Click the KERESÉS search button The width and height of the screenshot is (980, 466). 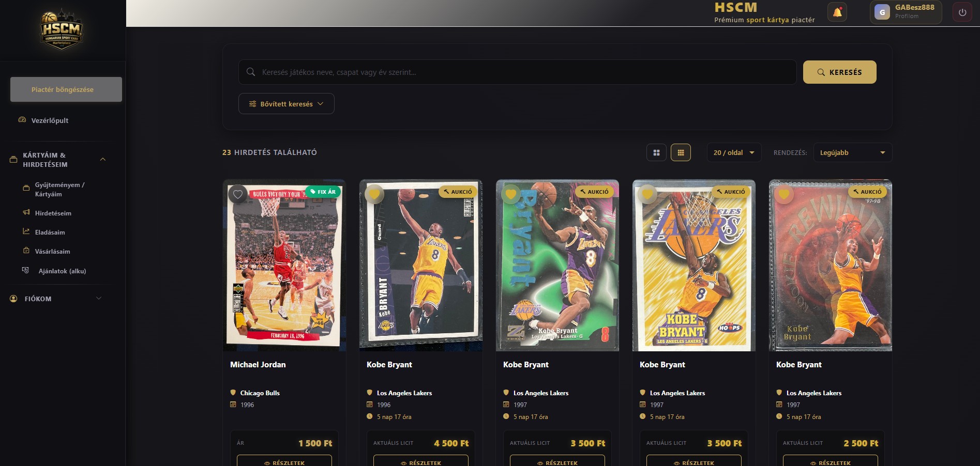[x=839, y=72]
